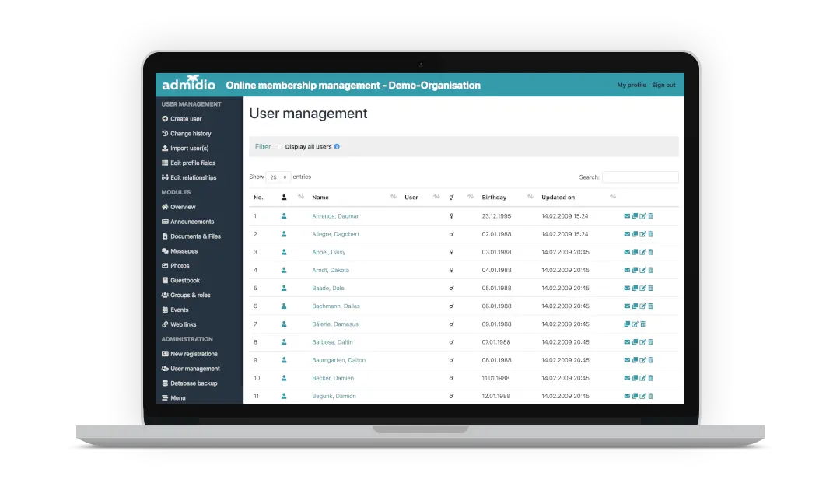The height and width of the screenshot is (504, 840).
Task: Sort table by Birthday column arrows
Action: pyautogui.click(x=530, y=198)
